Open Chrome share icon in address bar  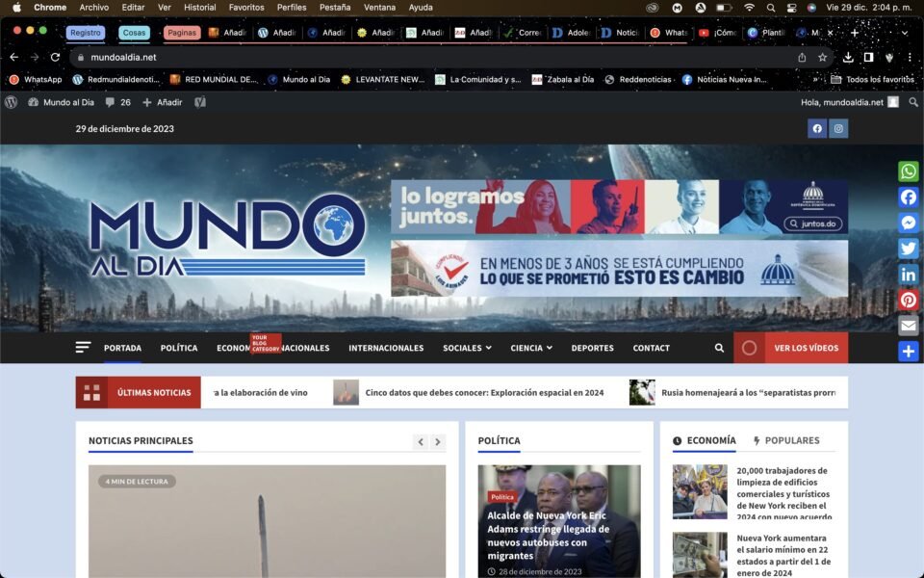coord(802,57)
